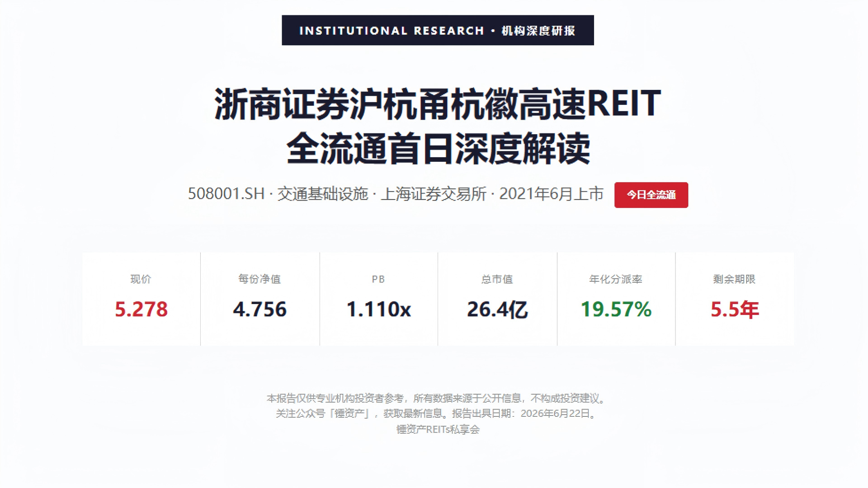Click the 总市值 label
This screenshot has width=868, height=488.
pyautogui.click(x=497, y=279)
